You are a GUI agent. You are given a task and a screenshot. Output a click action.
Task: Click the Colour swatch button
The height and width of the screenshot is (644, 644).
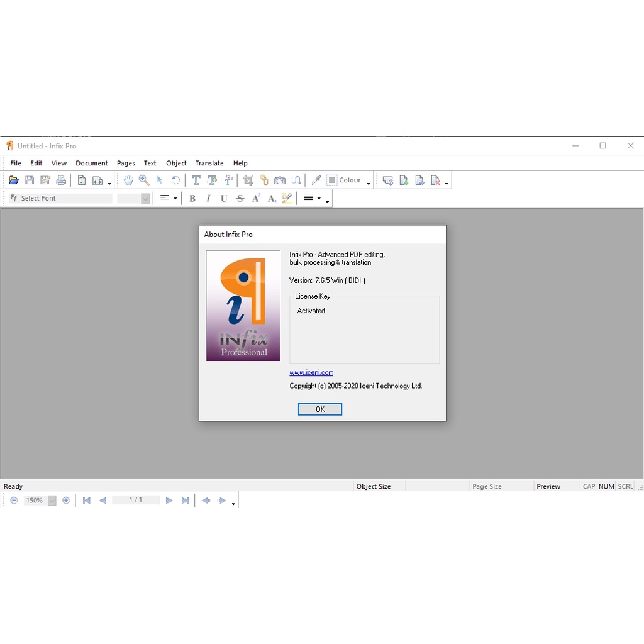tap(344, 180)
